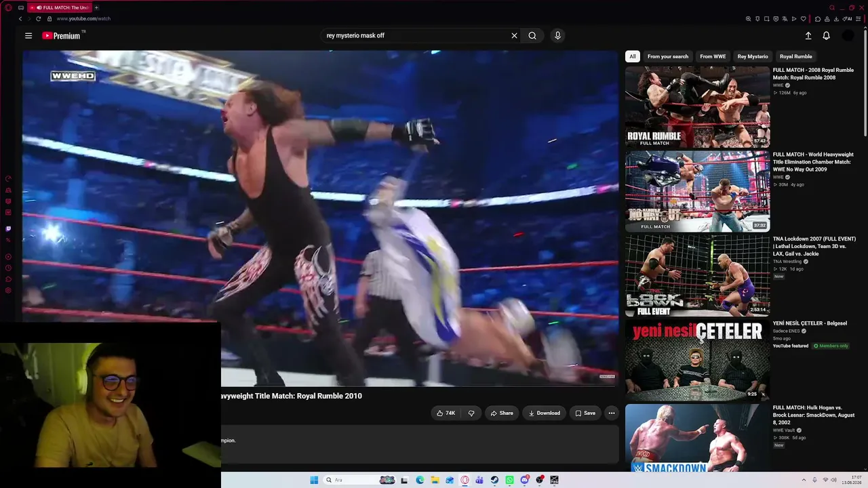
Task: Open the browser extensions cube
Action: point(818,19)
